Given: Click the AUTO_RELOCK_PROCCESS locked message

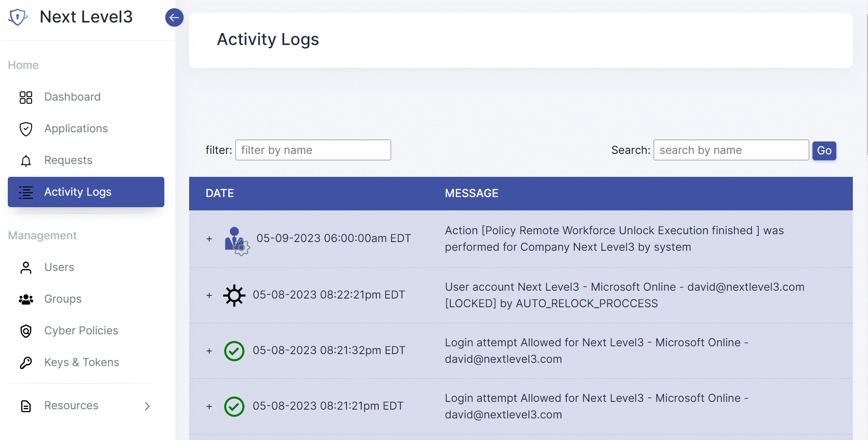Looking at the screenshot, I should pyautogui.click(x=625, y=295).
